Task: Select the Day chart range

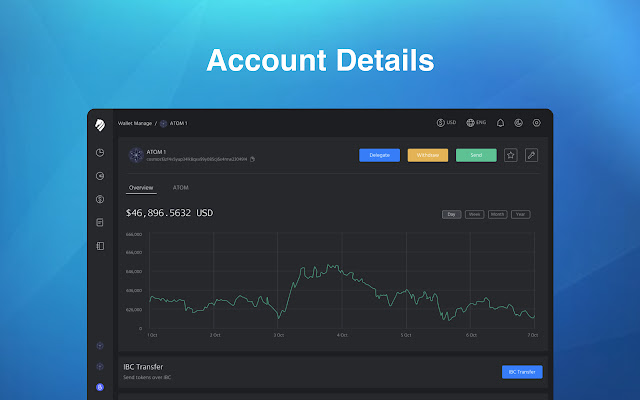Action: click(451, 214)
